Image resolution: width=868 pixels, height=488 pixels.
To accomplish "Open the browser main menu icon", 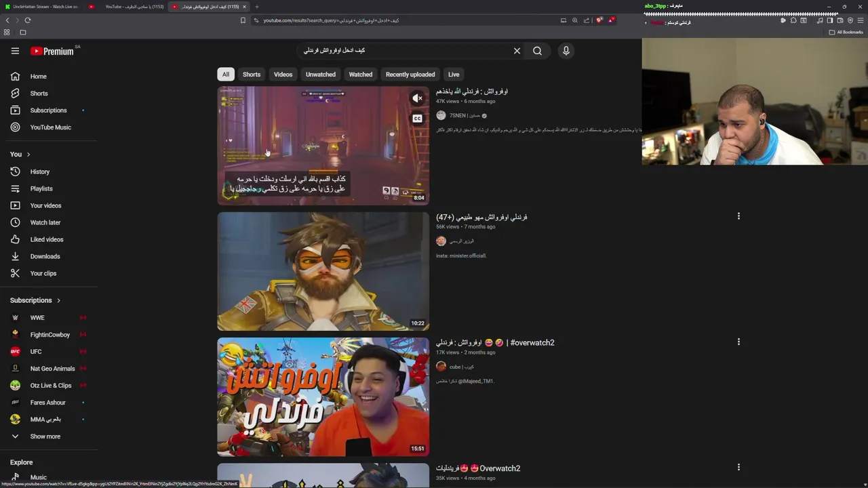I will click(861, 20).
